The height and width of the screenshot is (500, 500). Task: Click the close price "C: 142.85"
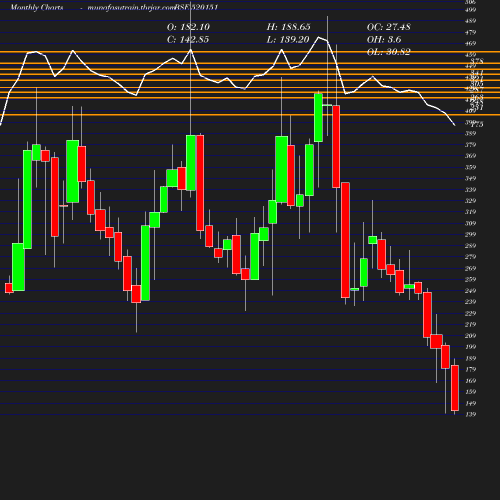188,40
